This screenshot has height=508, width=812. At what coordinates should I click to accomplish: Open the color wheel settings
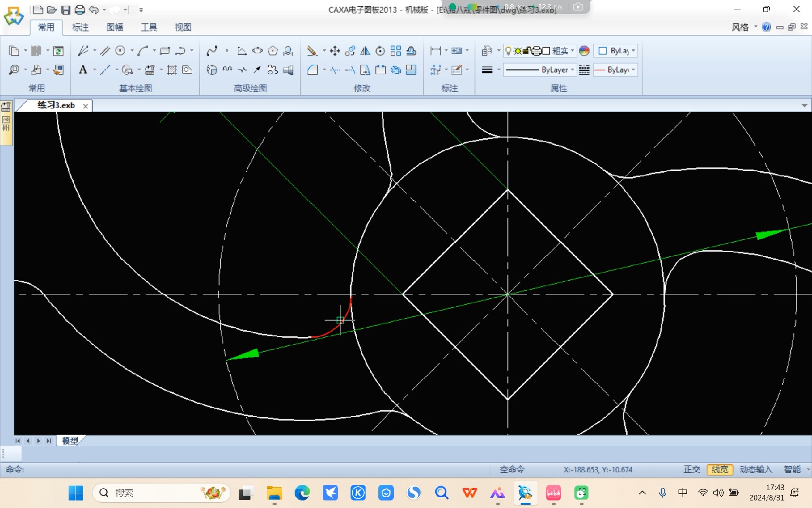point(584,50)
